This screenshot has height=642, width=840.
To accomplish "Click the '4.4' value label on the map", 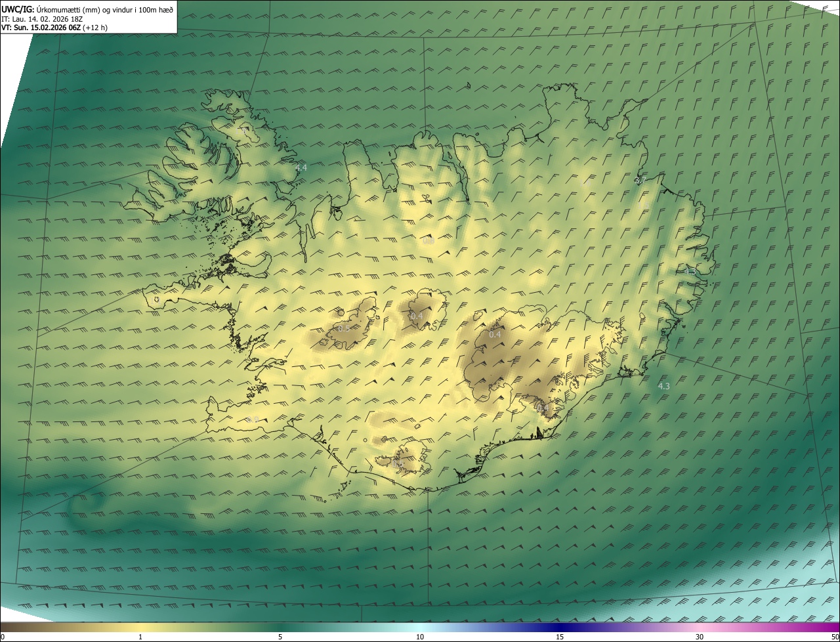I will (301, 168).
